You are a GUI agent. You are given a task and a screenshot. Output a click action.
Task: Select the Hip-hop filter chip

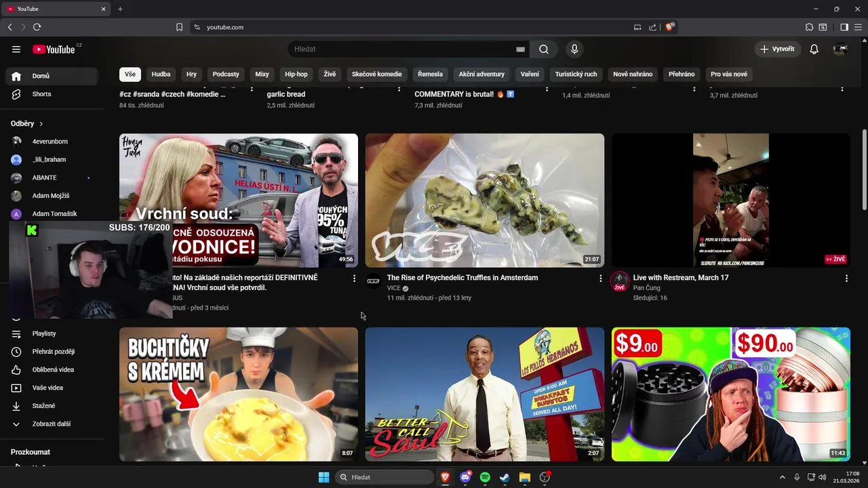pos(296,75)
